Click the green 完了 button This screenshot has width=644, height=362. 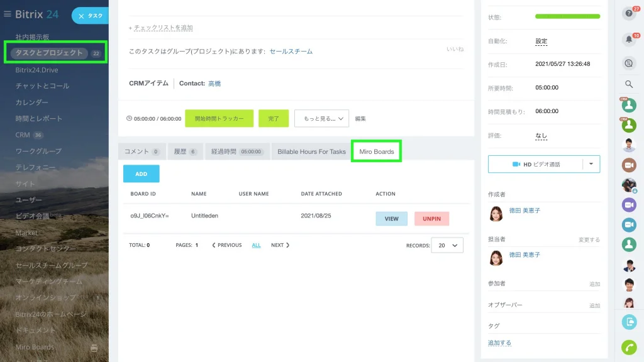[274, 118]
